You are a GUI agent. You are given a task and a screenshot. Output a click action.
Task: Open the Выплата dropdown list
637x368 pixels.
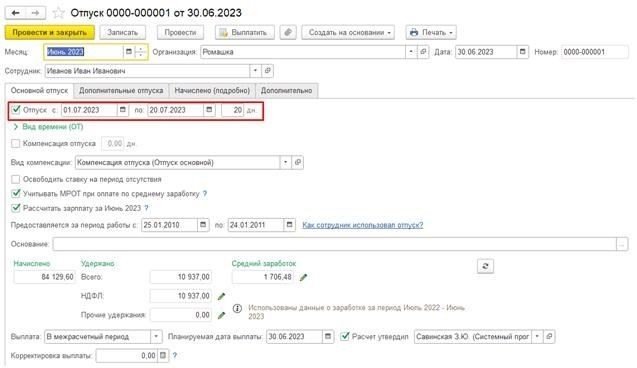tap(156, 337)
